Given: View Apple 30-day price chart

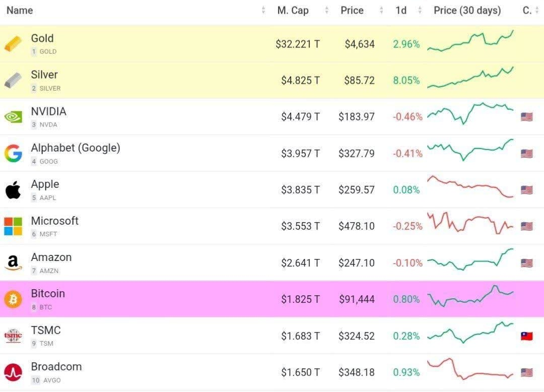Looking at the screenshot, I should 470,187.
